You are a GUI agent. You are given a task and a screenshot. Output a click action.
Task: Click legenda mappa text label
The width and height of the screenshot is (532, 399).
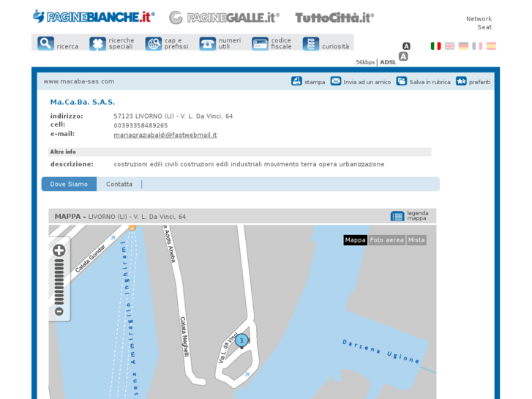(418, 216)
